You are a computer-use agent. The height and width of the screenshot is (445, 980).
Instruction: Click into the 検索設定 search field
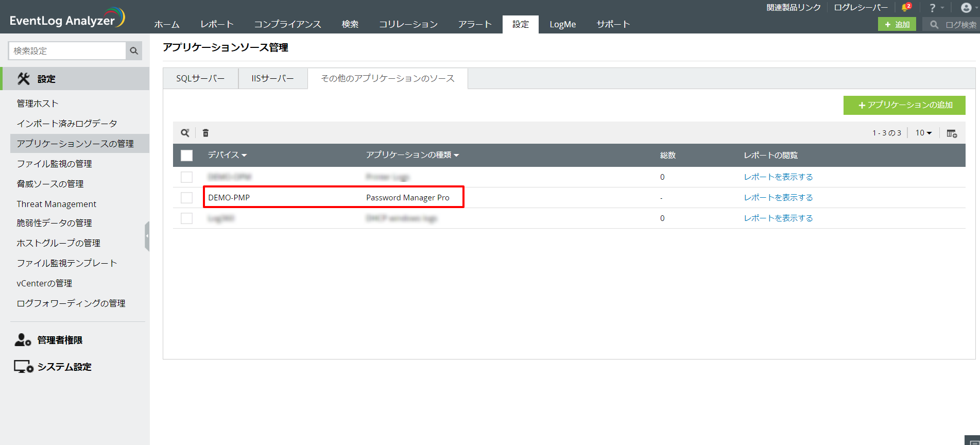pyautogui.click(x=67, y=51)
